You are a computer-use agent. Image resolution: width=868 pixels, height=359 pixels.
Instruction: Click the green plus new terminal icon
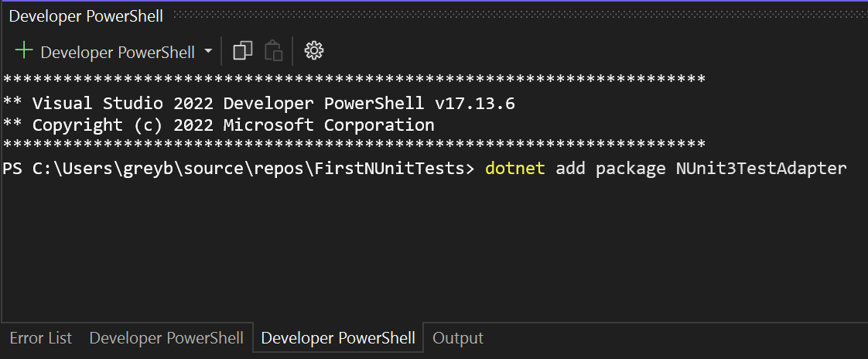pyautogui.click(x=24, y=52)
